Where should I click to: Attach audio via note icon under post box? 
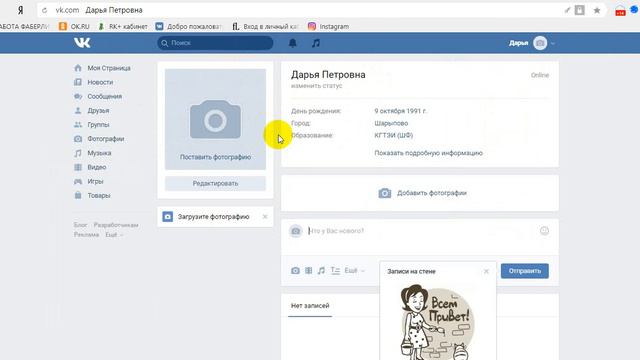tap(321, 271)
